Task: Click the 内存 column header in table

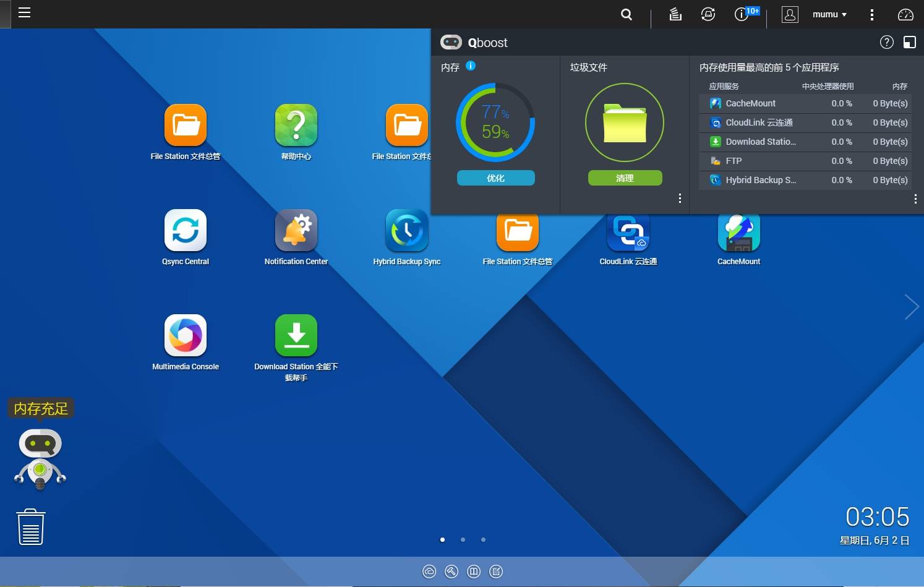Action: [900, 86]
